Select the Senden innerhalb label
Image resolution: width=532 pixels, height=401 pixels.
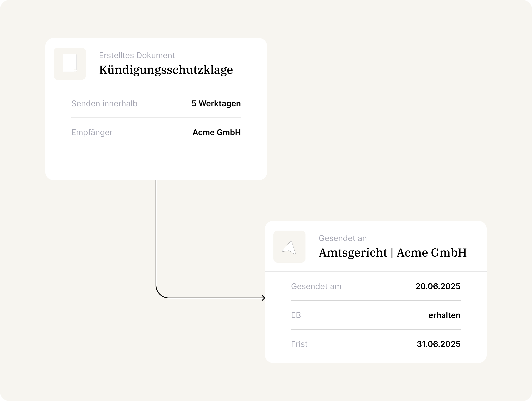tap(104, 103)
